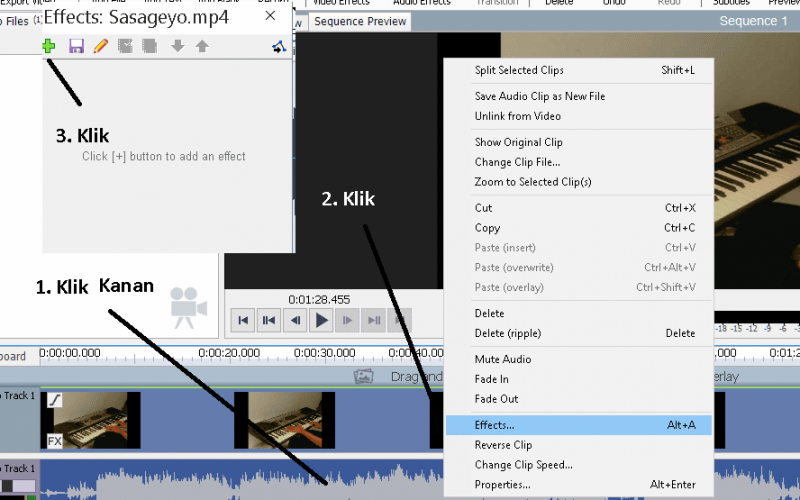Image resolution: width=800 pixels, height=500 pixels.
Task: Choose Save Audio Clip as New File
Action: pos(579,96)
